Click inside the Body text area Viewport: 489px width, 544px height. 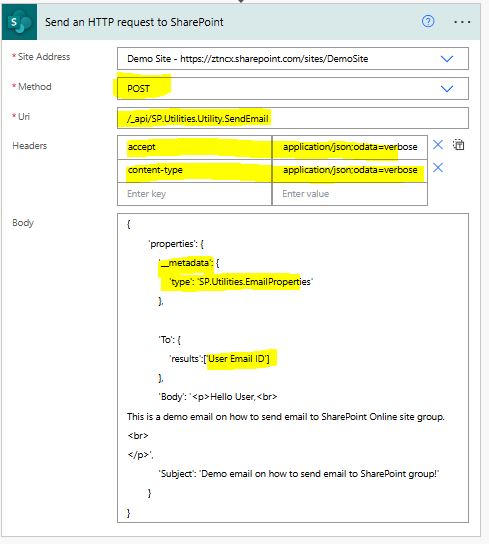[293, 368]
